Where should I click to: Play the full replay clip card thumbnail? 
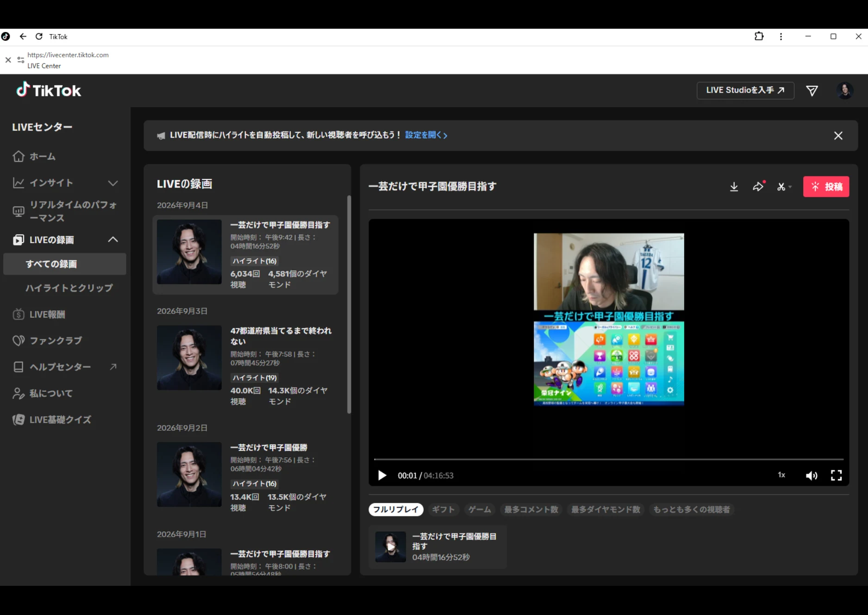390,547
